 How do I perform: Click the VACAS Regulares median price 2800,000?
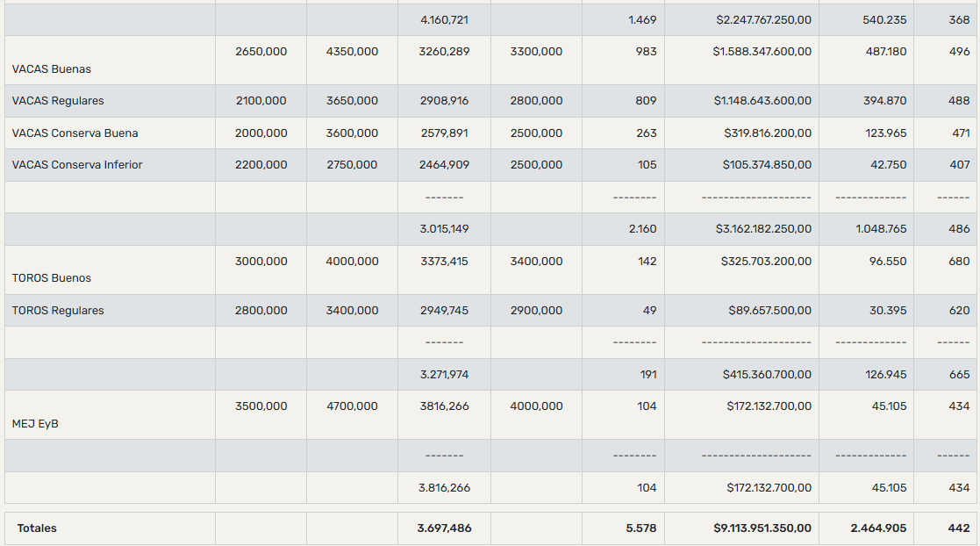click(536, 101)
